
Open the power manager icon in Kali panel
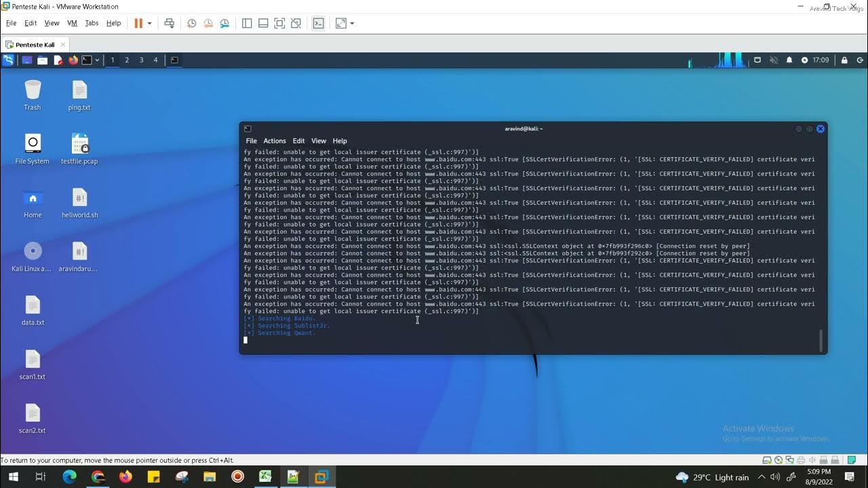coord(804,60)
